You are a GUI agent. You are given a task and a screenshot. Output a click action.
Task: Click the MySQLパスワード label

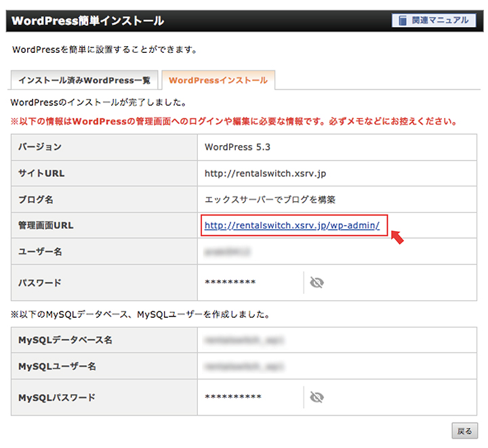tap(57, 397)
